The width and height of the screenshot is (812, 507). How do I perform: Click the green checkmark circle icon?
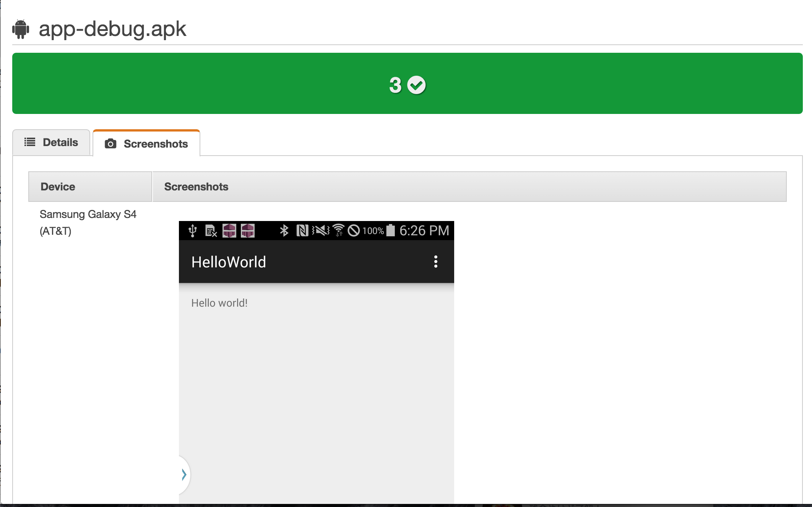coord(416,85)
